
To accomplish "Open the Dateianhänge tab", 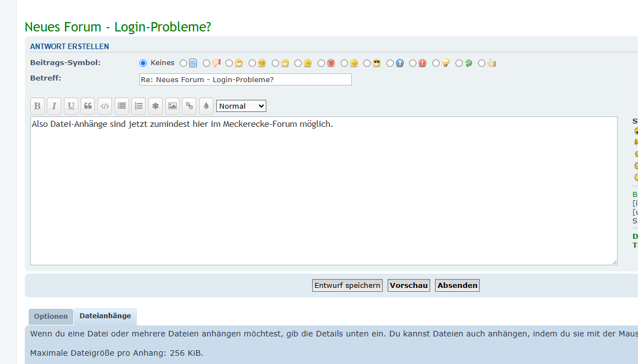I will coord(105,316).
